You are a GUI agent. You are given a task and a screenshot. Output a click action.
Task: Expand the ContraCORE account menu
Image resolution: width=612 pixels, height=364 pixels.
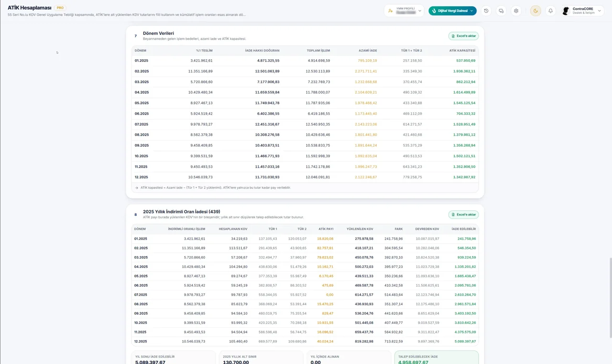point(583,11)
